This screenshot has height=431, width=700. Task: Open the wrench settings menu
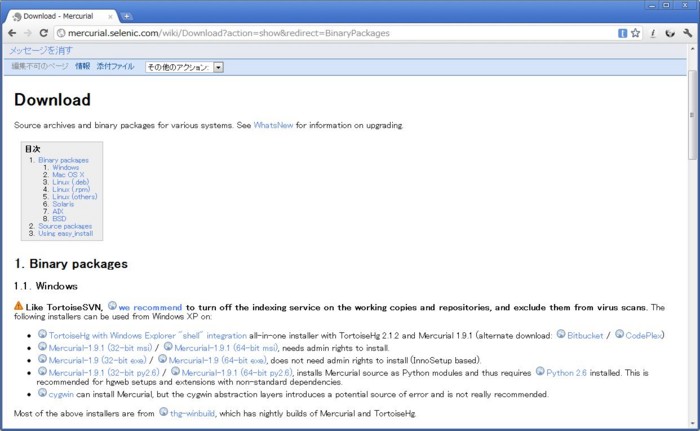pos(688,33)
